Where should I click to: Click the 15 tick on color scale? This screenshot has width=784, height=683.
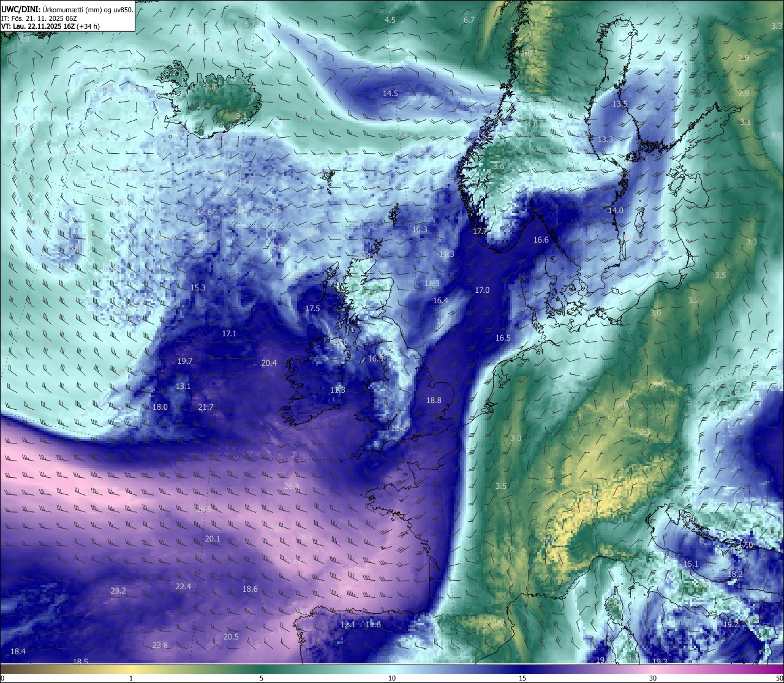[522, 678]
